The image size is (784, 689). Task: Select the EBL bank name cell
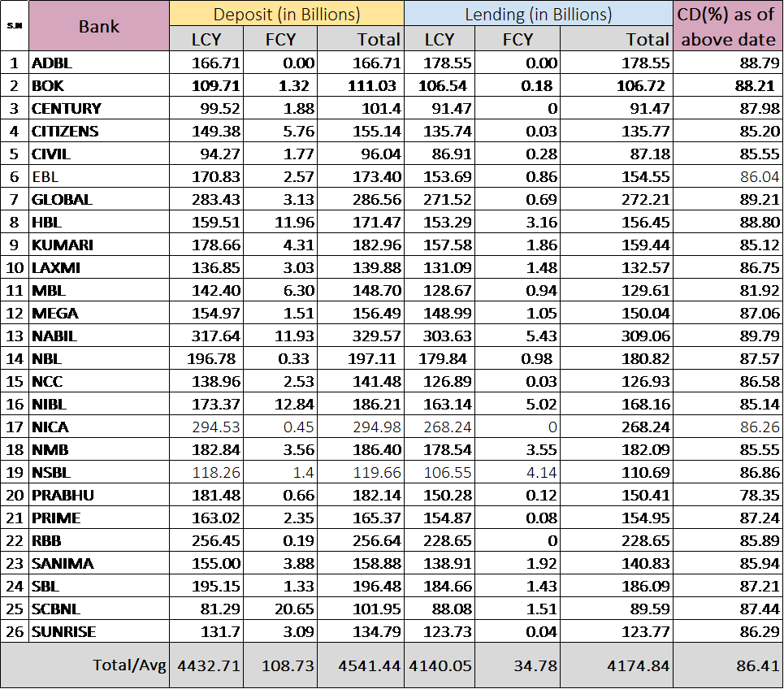pos(98,176)
